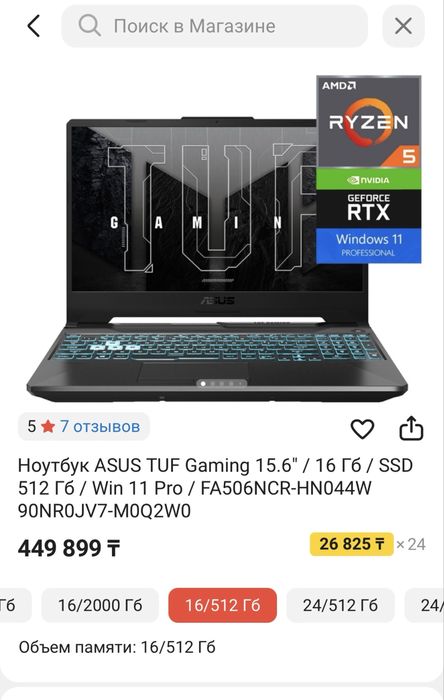Click the NVIDIA GeForce RTX badge

(x=369, y=198)
